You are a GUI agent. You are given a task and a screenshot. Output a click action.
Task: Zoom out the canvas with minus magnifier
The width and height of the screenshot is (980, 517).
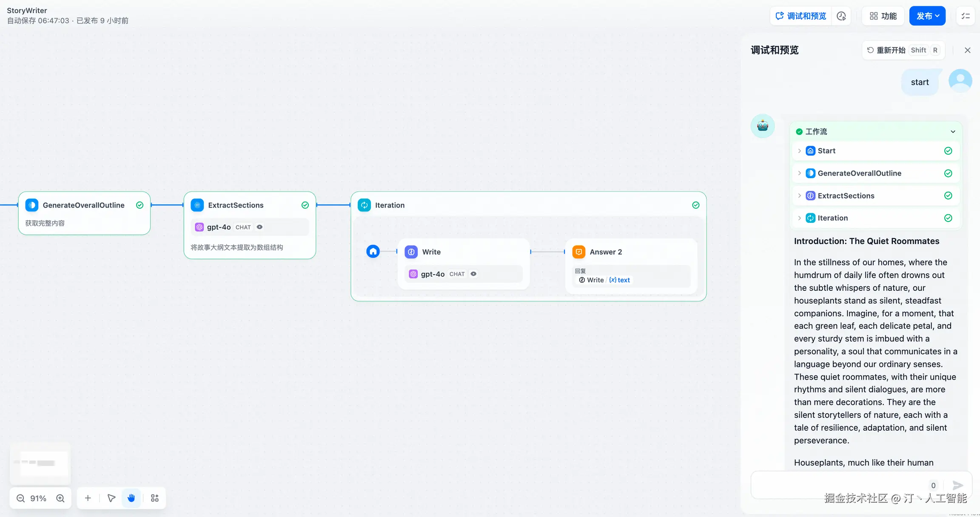pyautogui.click(x=20, y=498)
